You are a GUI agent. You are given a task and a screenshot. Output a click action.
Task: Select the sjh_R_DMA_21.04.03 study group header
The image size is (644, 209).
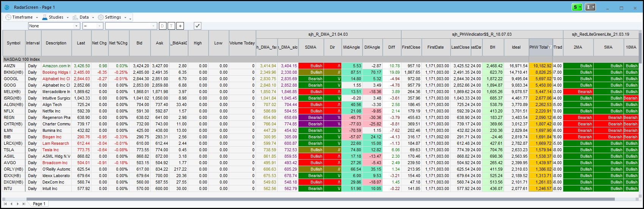coord(328,34)
